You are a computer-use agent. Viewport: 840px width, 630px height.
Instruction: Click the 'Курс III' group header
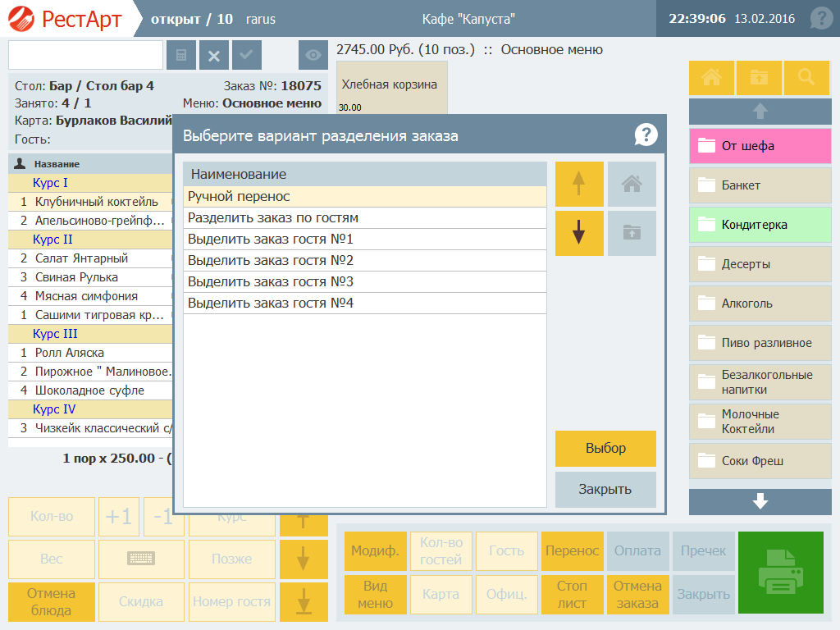[90, 335]
